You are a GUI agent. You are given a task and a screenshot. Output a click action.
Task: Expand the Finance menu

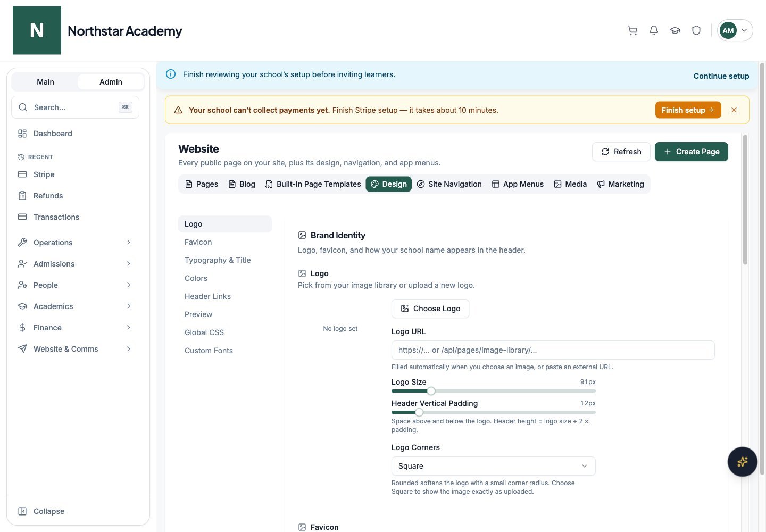click(75, 328)
